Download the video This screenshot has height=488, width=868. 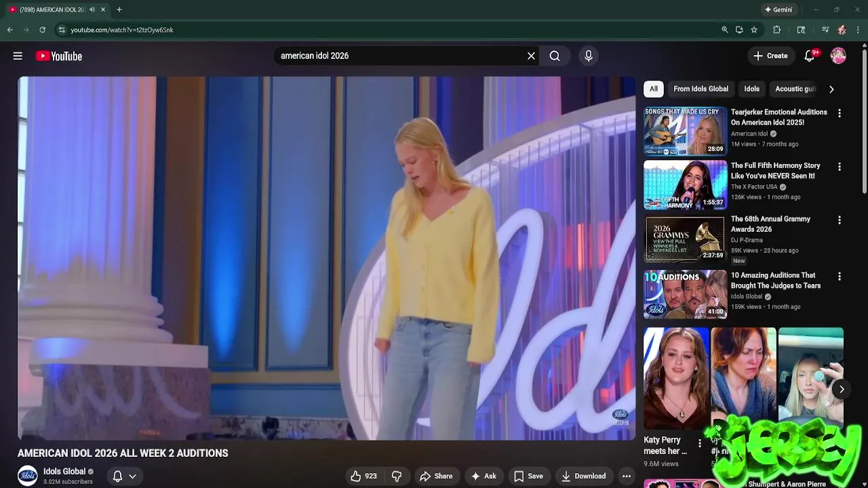point(583,476)
